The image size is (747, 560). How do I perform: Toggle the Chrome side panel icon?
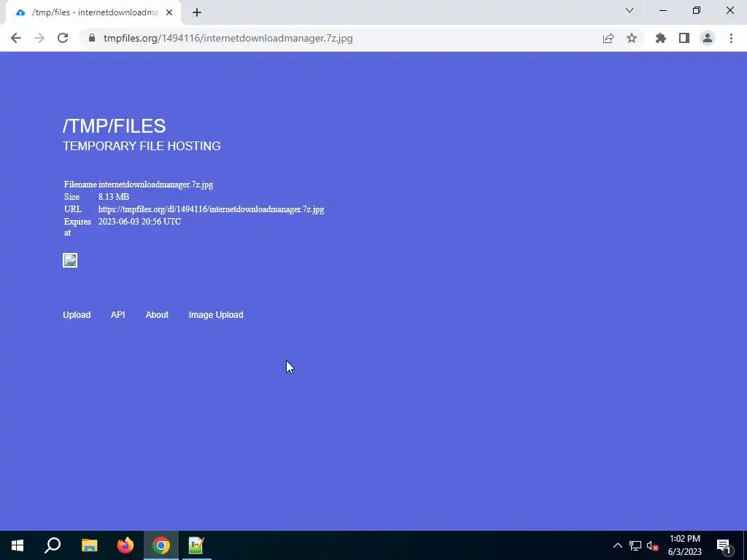click(x=684, y=38)
